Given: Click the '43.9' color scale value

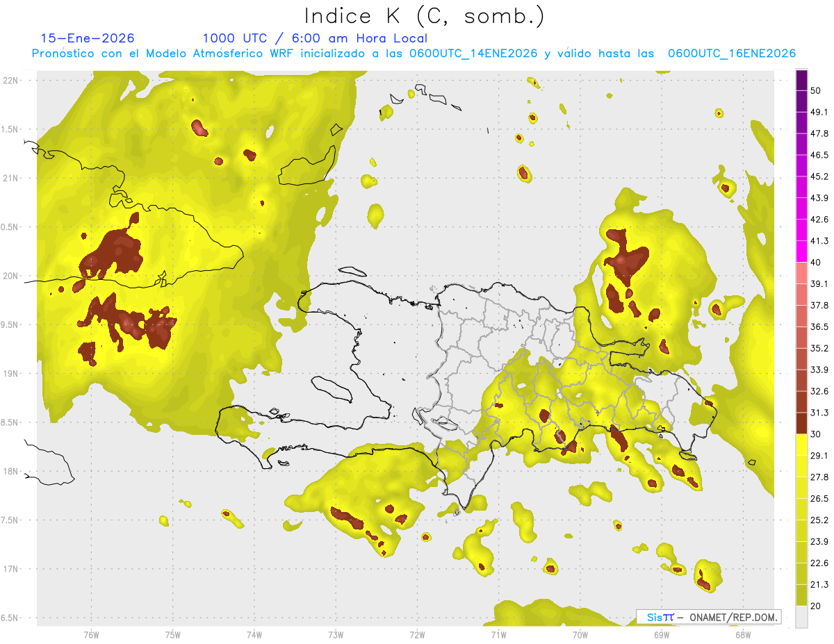Looking at the screenshot, I should tap(819, 198).
